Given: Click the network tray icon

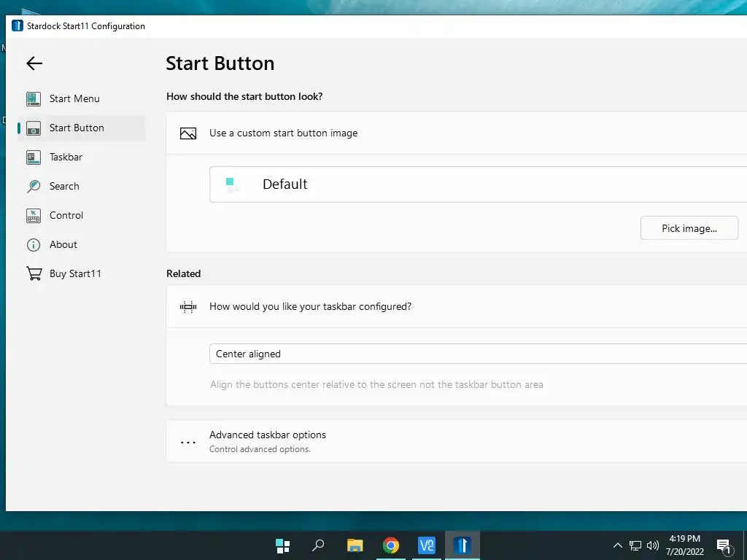Looking at the screenshot, I should (635, 545).
